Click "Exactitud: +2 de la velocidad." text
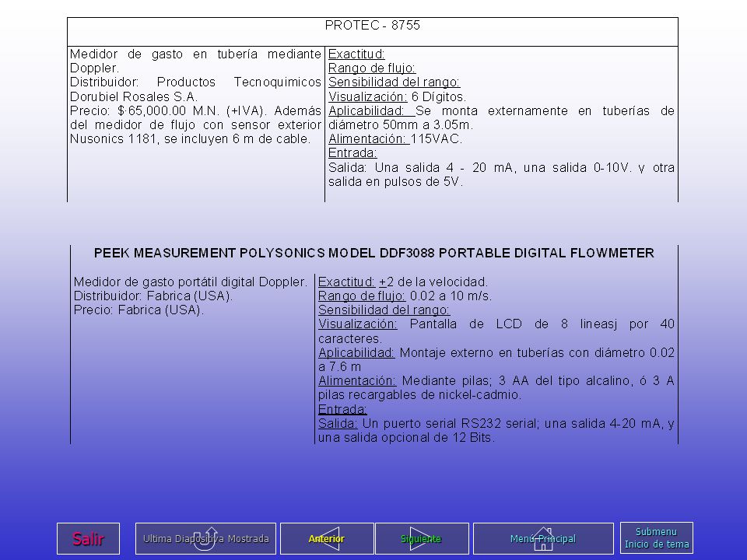Screen dimensions: 747x560 point(403,282)
